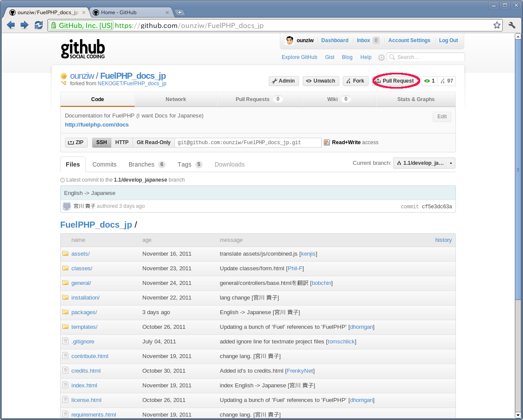The image size is (523, 420).
Task: Switch to the Stats & Graphs tab
Action: (416, 99)
